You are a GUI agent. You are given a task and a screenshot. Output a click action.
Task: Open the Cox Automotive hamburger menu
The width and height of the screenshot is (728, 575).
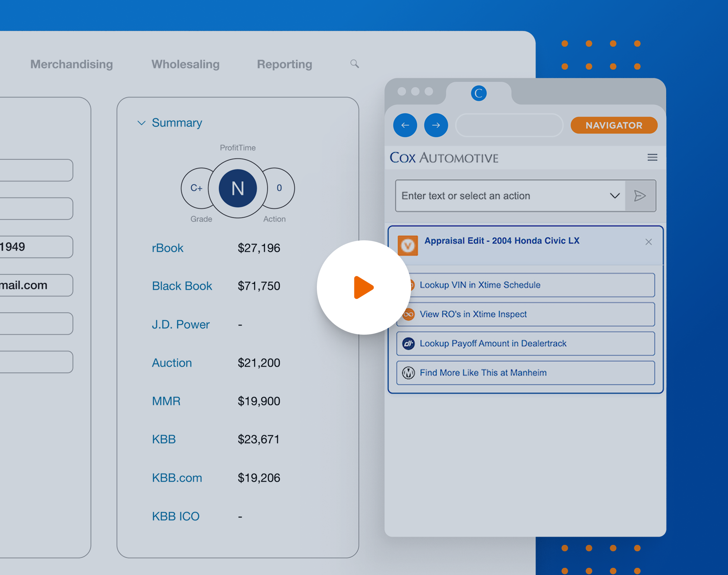click(652, 157)
